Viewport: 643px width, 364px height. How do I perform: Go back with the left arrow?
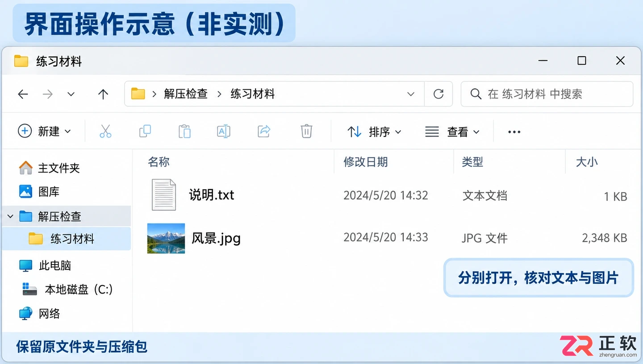point(23,94)
